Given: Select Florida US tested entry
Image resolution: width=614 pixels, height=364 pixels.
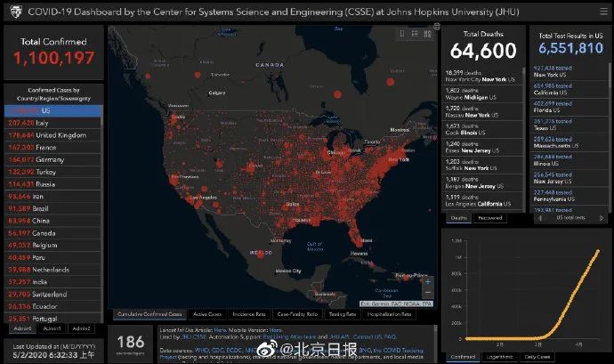Looking at the screenshot, I should (570, 107).
